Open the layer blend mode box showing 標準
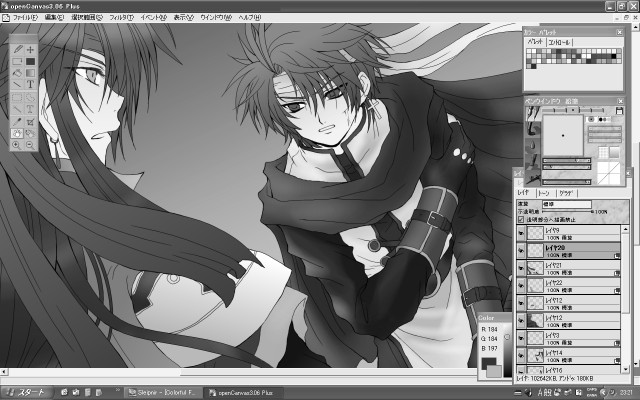The image size is (640, 400). click(567, 204)
